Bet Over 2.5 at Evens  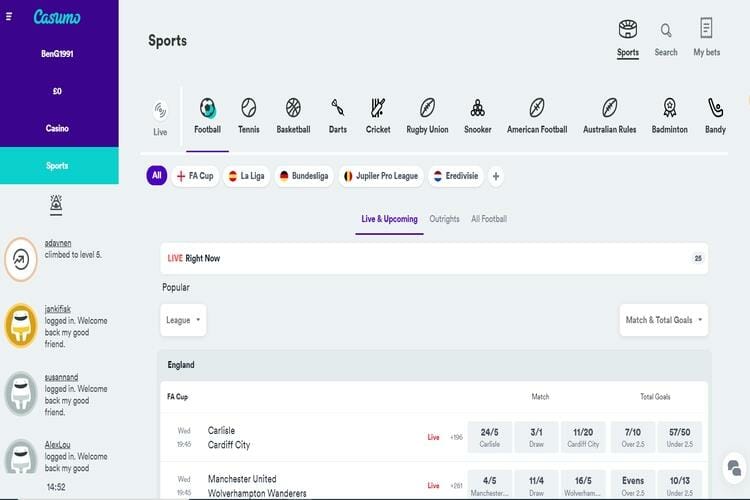[x=633, y=485]
